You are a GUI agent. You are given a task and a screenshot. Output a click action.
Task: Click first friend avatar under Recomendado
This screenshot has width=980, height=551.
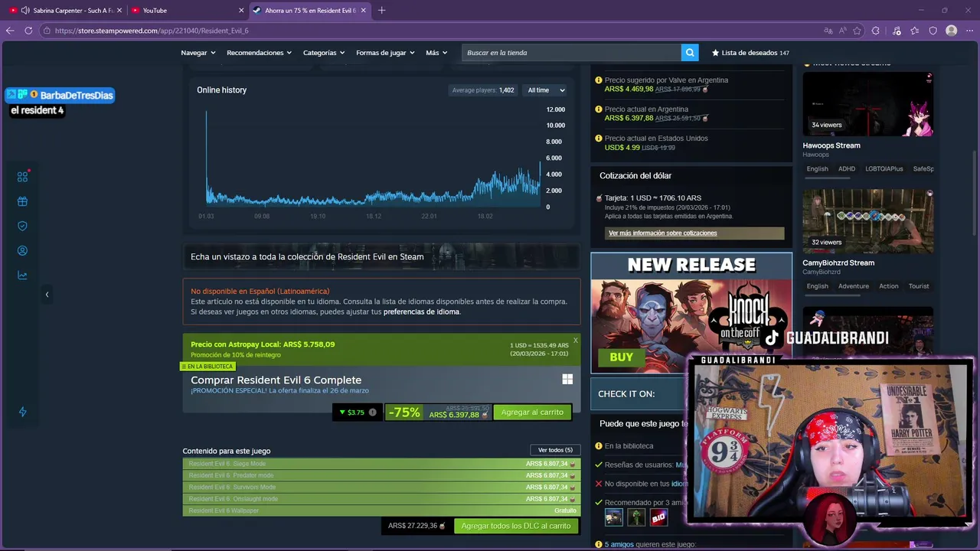tap(614, 518)
